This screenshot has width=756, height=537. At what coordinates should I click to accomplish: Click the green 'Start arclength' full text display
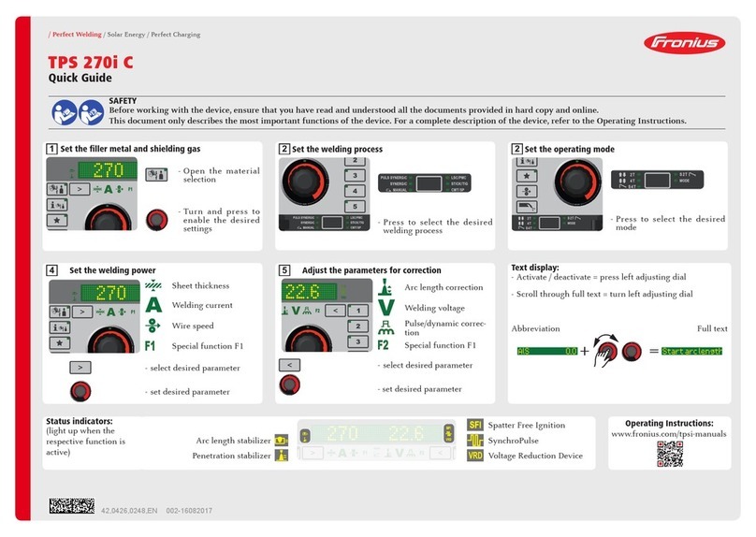(691, 352)
